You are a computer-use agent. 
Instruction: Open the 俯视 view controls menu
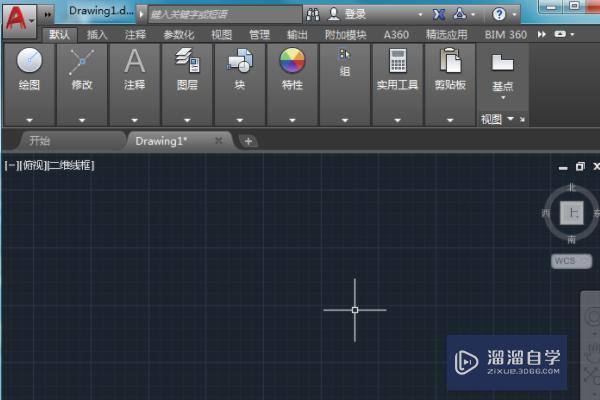[33, 165]
